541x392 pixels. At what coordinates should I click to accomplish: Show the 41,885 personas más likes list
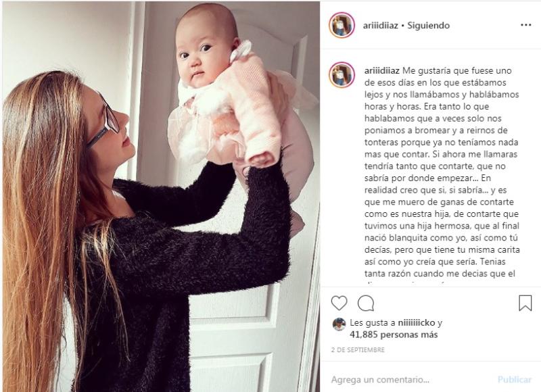tap(394, 335)
